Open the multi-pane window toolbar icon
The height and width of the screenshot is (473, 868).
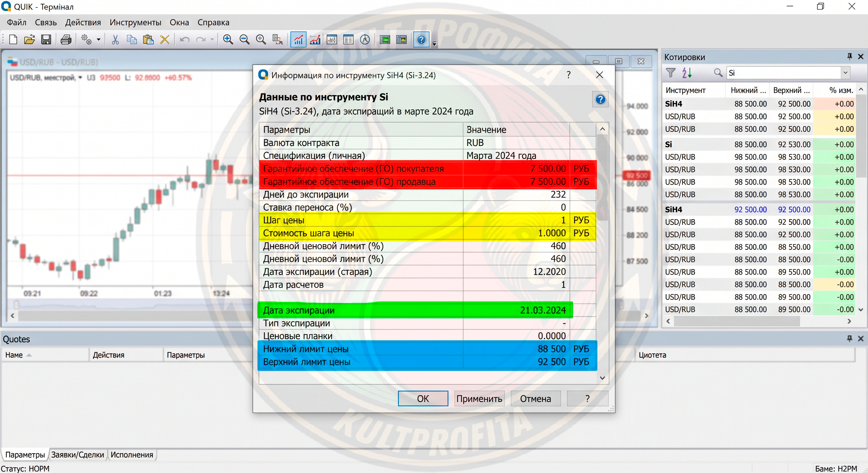point(401,40)
